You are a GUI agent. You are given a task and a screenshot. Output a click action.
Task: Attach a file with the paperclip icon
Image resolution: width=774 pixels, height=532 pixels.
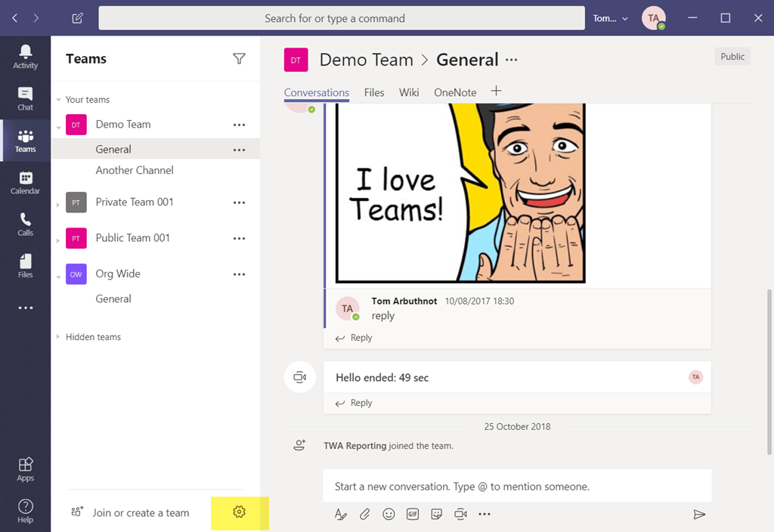coord(364,514)
